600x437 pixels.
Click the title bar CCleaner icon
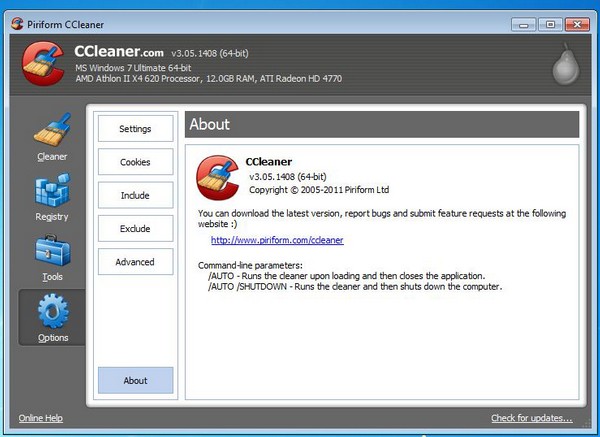click(x=17, y=24)
